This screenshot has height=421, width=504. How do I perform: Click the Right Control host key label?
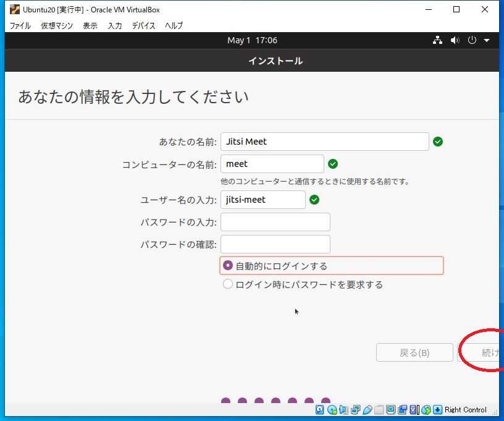tap(466, 410)
